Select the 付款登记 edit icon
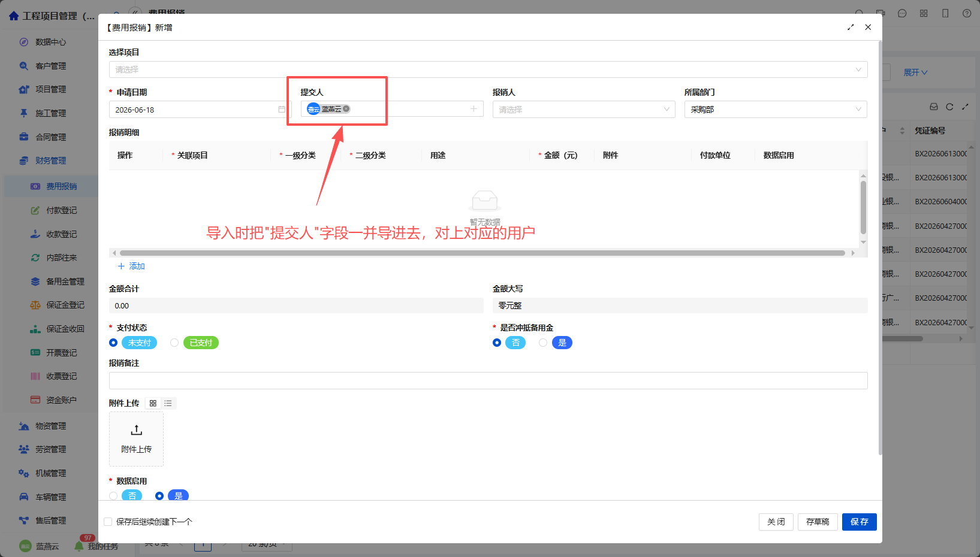Viewport: 980px width, 557px height. click(35, 210)
